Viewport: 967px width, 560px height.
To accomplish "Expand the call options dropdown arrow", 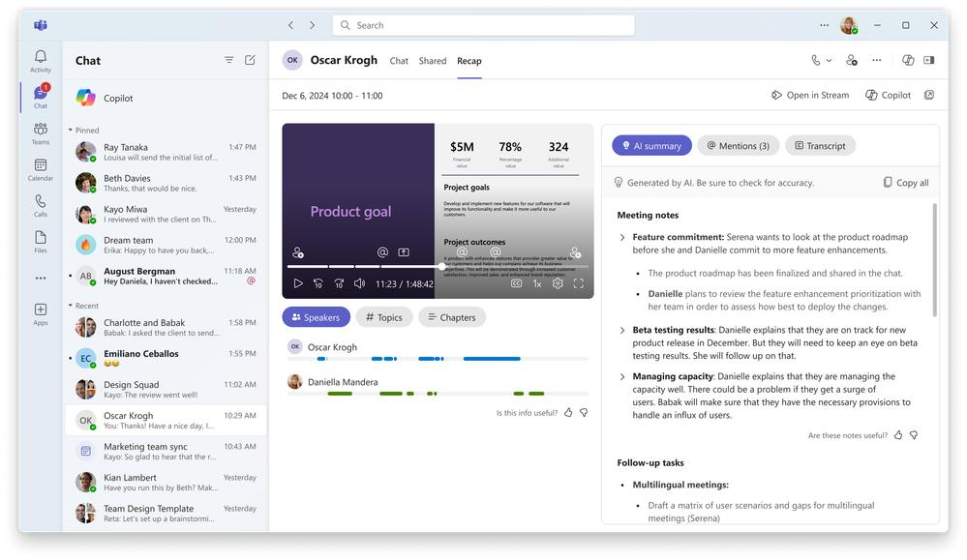I will click(x=829, y=61).
